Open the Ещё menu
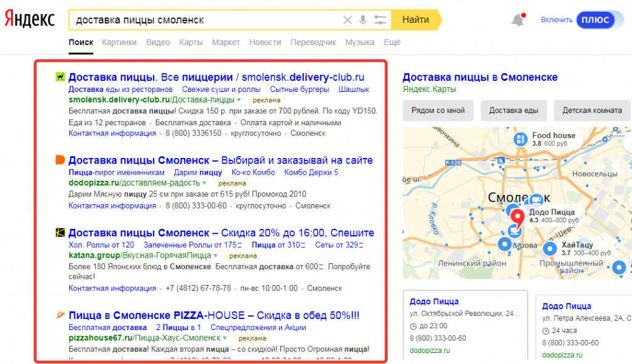632x364 pixels. click(392, 43)
